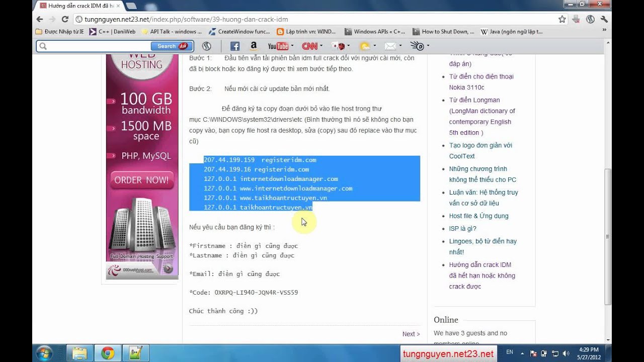Viewport: 644px width, 362px height.
Task: Open the Java (ngôn ngữ lập t bookmark
Action: [x=512, y=32]
